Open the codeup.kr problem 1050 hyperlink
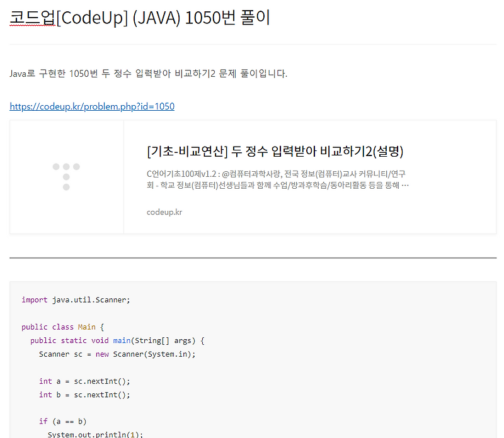 point(91,106)
